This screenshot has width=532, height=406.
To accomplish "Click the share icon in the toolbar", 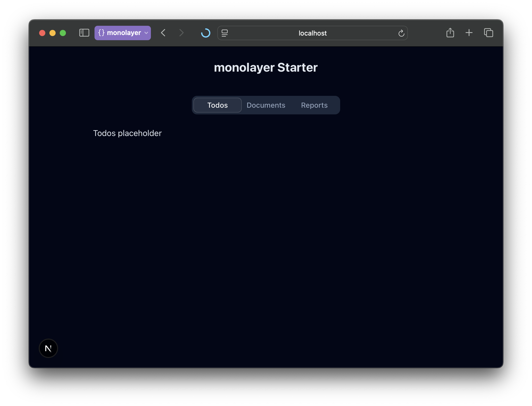I will tap(450, 33).
